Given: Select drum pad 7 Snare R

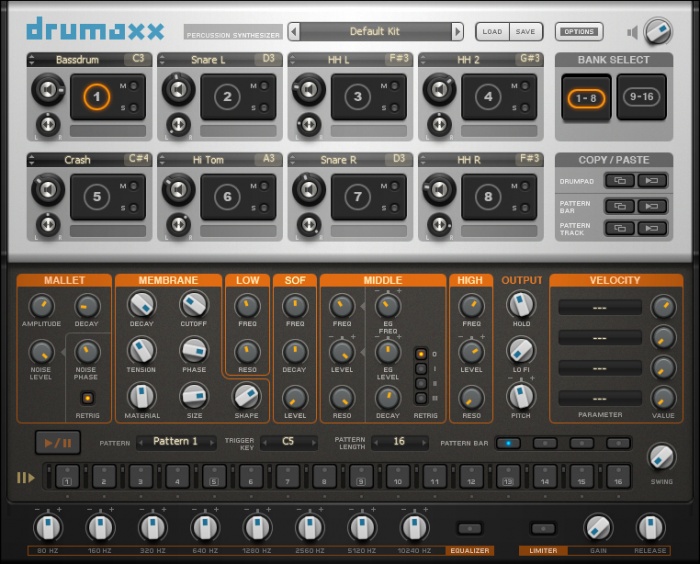Looking at the screenshot, I should 358,197.
